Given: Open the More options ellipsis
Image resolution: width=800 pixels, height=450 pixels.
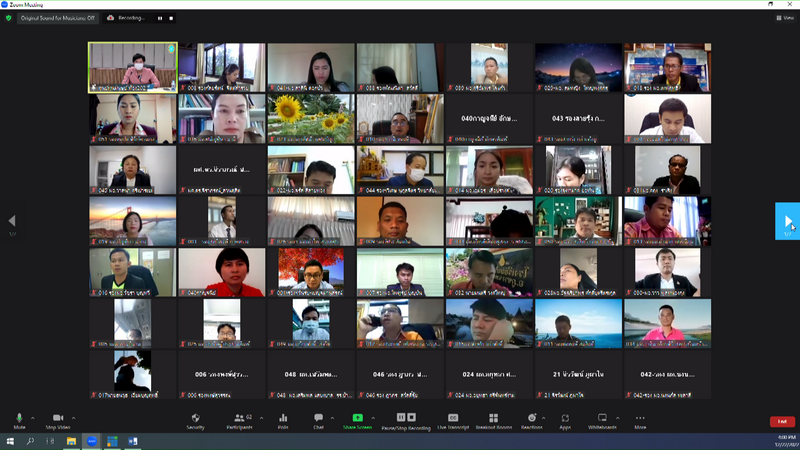Looking at the screenshot, I should [x=640, y=418].
